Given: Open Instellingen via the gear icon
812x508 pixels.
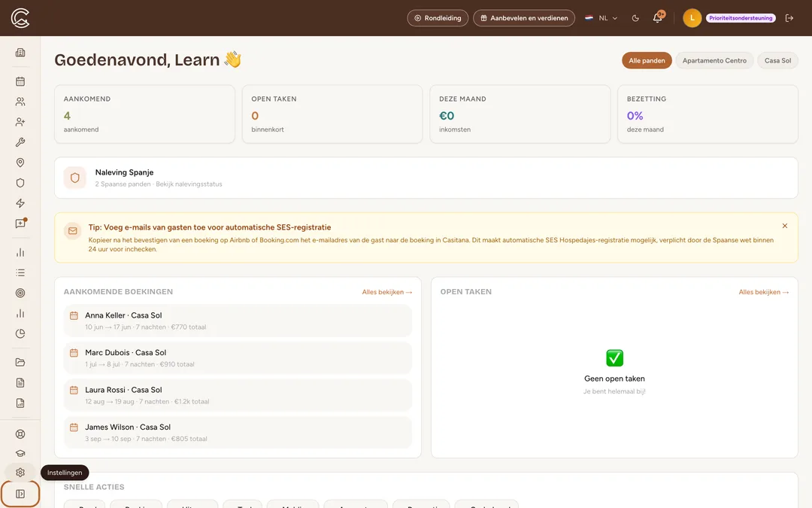Looking at the screenshot, I should [x=20, y=473].
